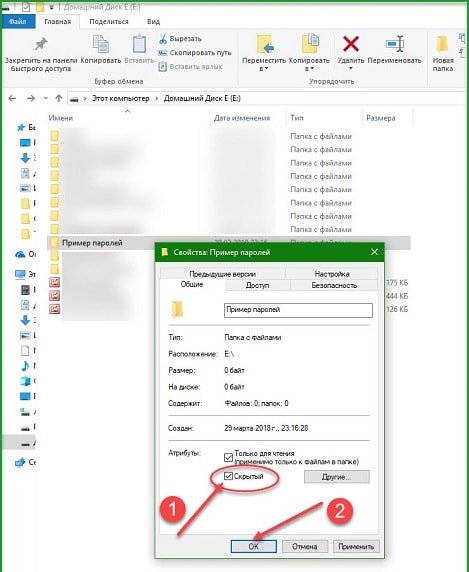Click the Music note icon in sidebar
The image size is (469, 572).
pyautogui.click(x=25, y=366)
